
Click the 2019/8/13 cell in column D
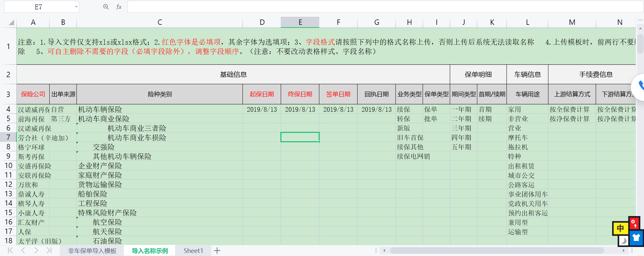pos(262,109)
